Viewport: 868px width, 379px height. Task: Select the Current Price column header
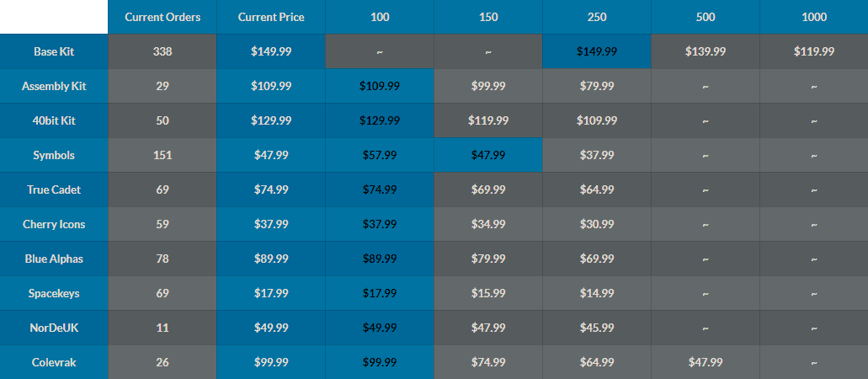pyautogui.click(x=271, y=17)
